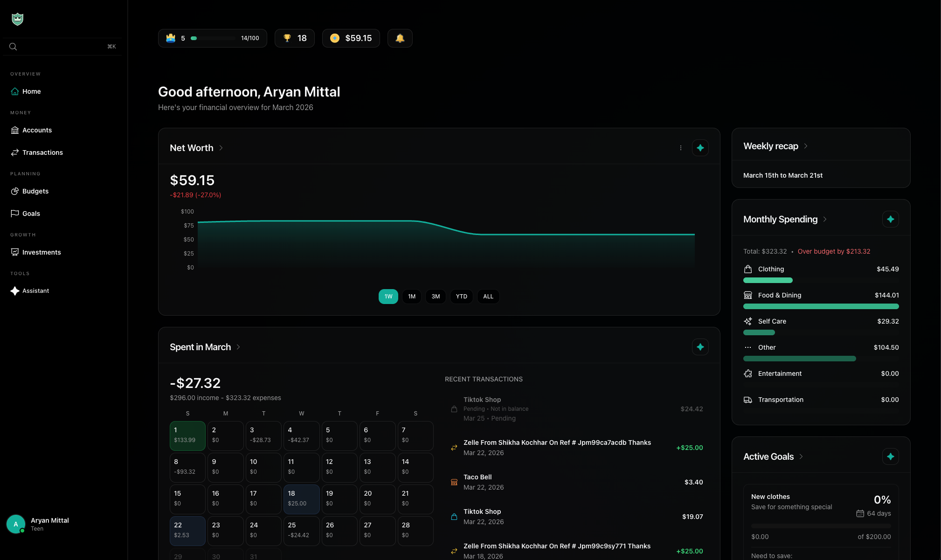The width and height of the screenshot is (941, 560).
Task: Open Monthly Spending details via chevron
Action: coord(824,219)
